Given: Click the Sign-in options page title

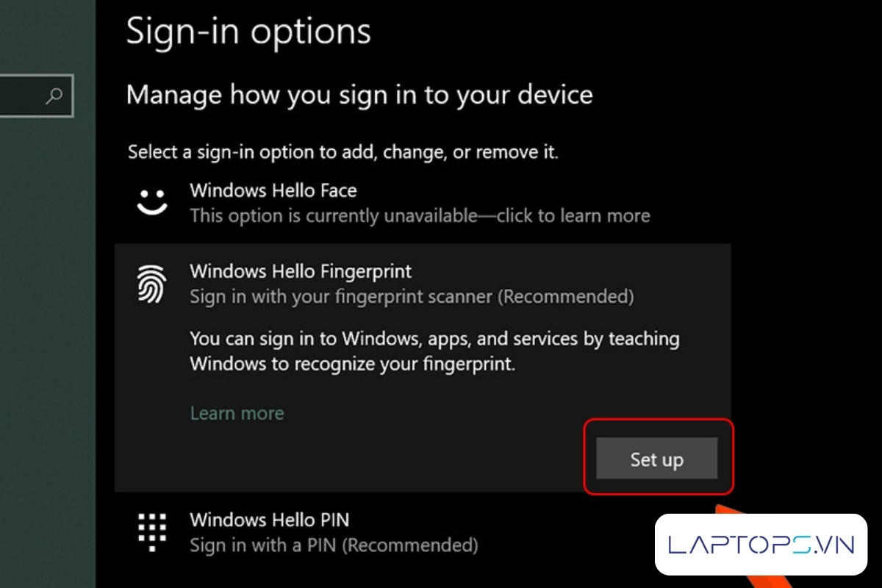Looking at the screenshot, I should click(x=248, y=32).
